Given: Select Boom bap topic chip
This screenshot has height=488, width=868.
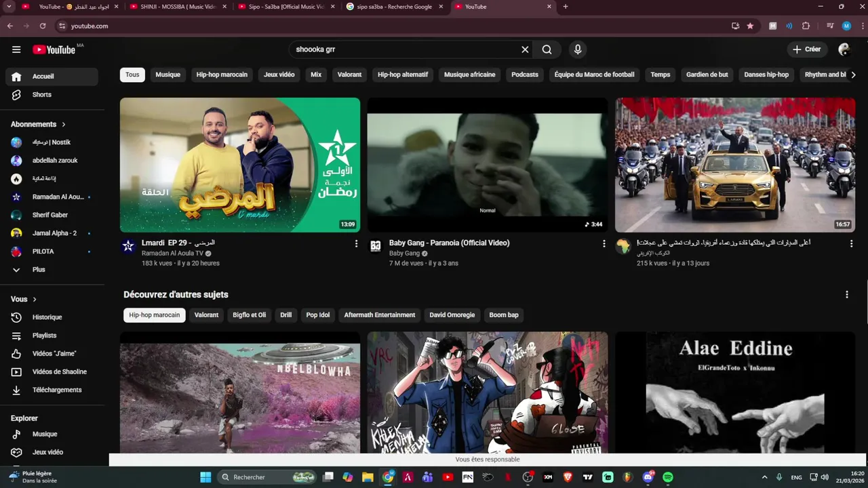Looking at the screenshot, I should 504,315.
